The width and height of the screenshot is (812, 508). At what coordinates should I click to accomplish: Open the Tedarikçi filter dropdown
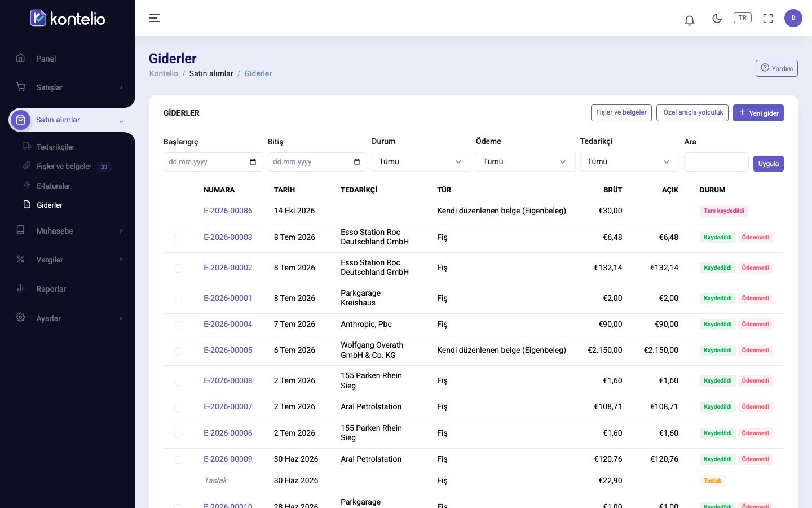click(x=629, y=162)
